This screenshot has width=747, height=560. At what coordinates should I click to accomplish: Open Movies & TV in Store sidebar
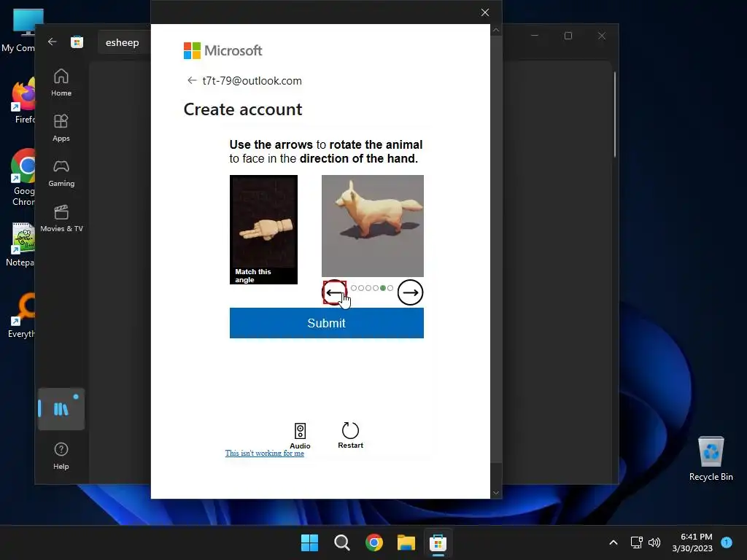coord(61,219)
